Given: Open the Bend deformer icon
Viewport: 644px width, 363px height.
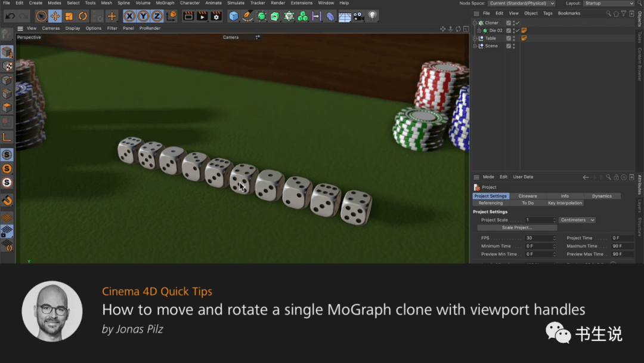Looking at the screenshot, I should (x=330, y=16).
